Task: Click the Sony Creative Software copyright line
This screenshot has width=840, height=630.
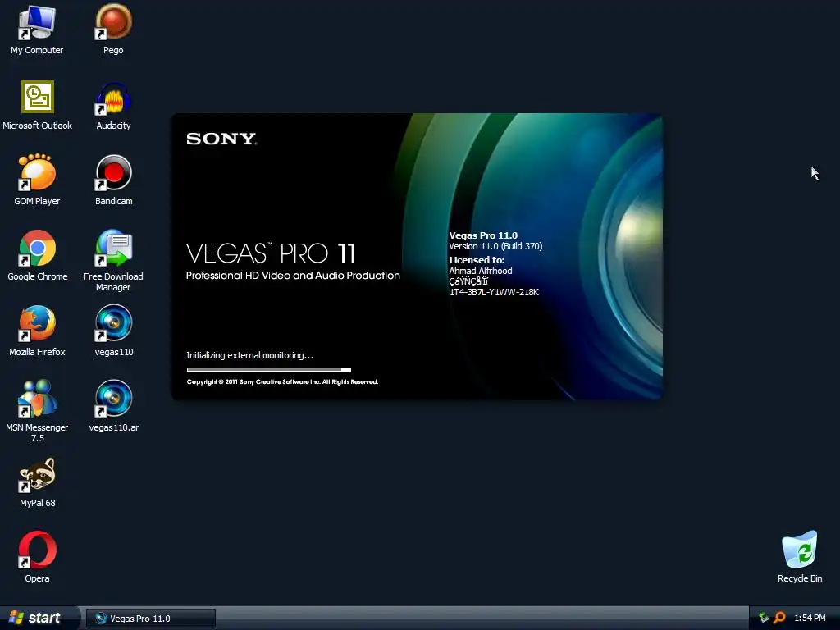Action: 282,382
